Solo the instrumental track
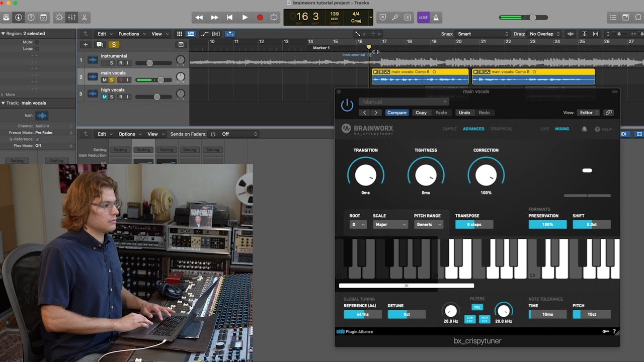Screen dimensions: 644x362 point(112,63)
